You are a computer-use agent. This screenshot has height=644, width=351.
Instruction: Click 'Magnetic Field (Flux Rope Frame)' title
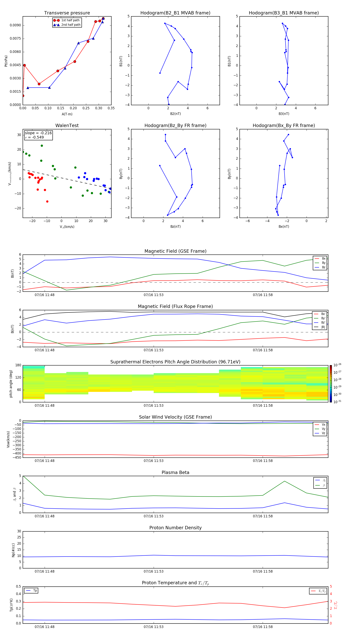(175, 307)
